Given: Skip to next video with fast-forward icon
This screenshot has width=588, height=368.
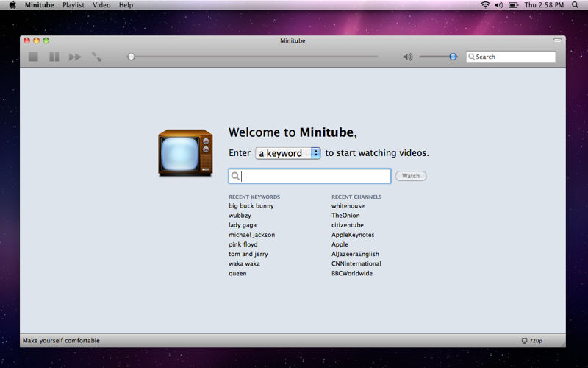Looking at the screenshot, I should point(75,57).
